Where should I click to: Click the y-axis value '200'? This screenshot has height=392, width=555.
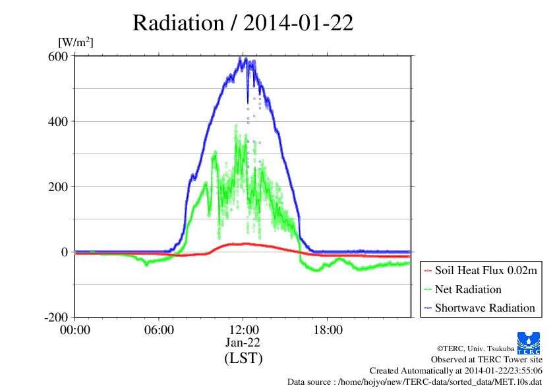pyautogui.click(x=58, y=187)
